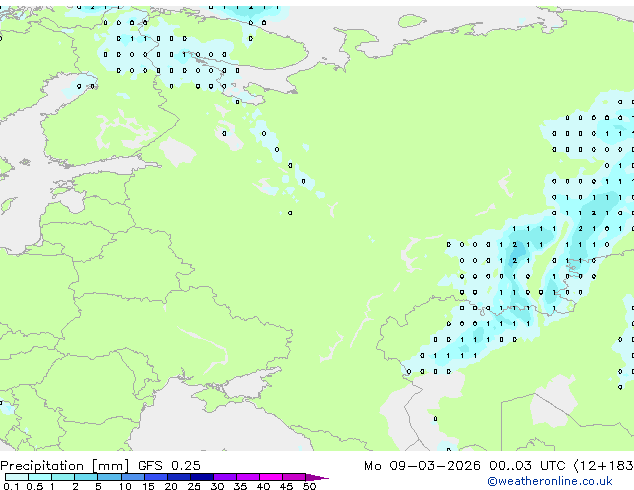Screen dimensions: 634x490
Task: Click the "Precipitation [mm]" title text
Action: coord(65,466)
